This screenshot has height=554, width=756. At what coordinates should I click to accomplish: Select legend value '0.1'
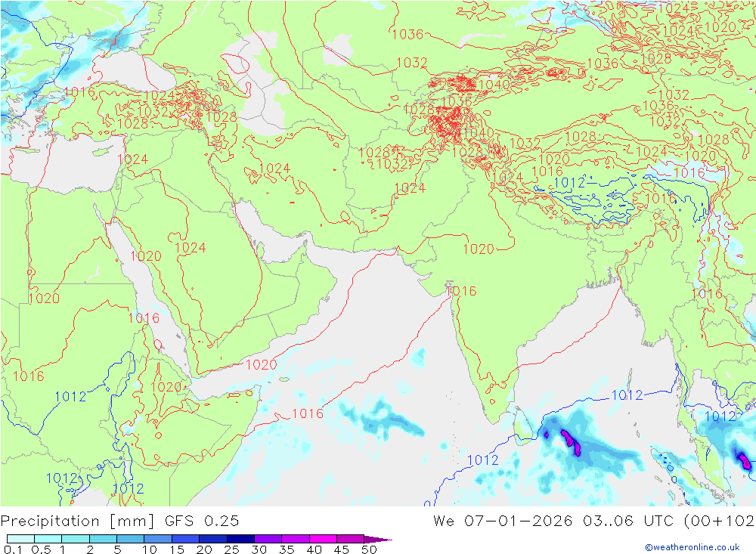13,549
